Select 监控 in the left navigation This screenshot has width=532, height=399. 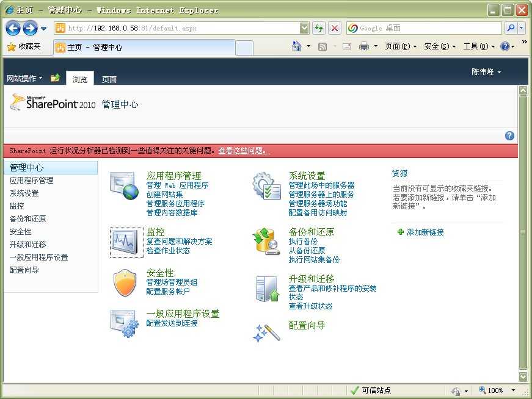16,206
